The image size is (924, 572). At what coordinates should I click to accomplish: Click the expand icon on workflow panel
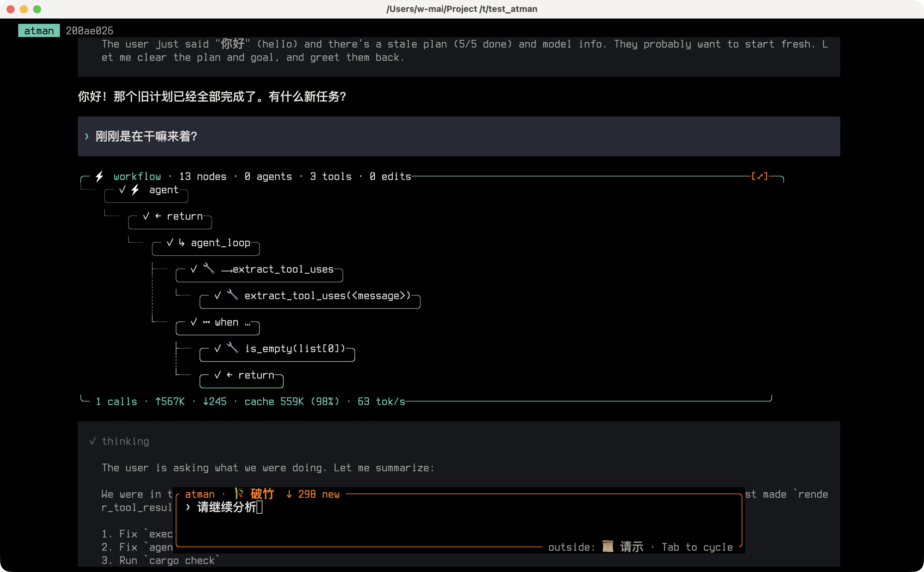(760, 176)
